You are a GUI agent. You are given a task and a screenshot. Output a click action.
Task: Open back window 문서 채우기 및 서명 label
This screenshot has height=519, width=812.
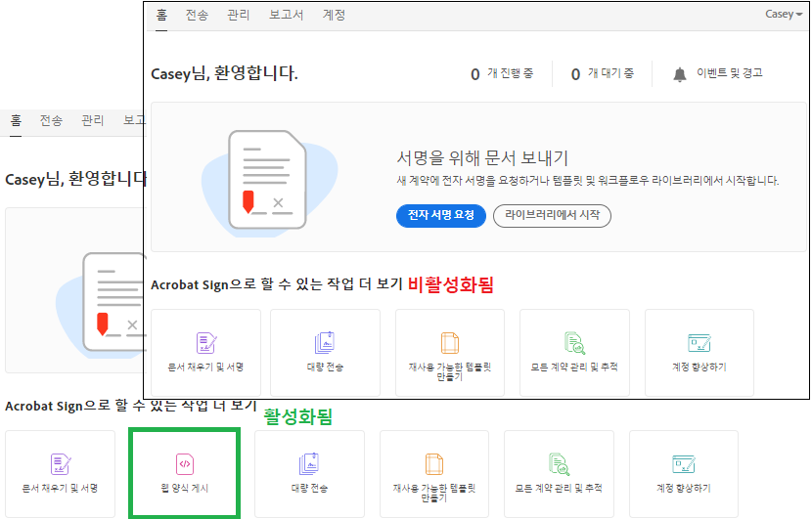click(60, 488)
